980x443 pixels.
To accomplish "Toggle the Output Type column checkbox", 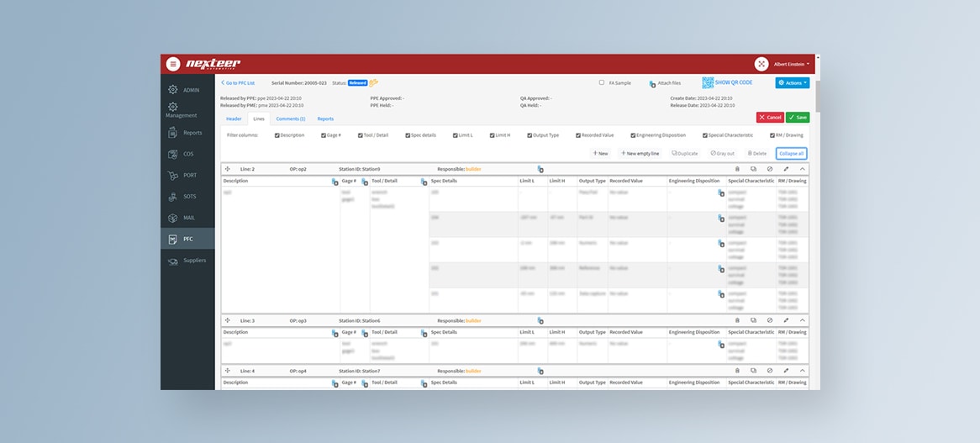I will coord(530,135).
